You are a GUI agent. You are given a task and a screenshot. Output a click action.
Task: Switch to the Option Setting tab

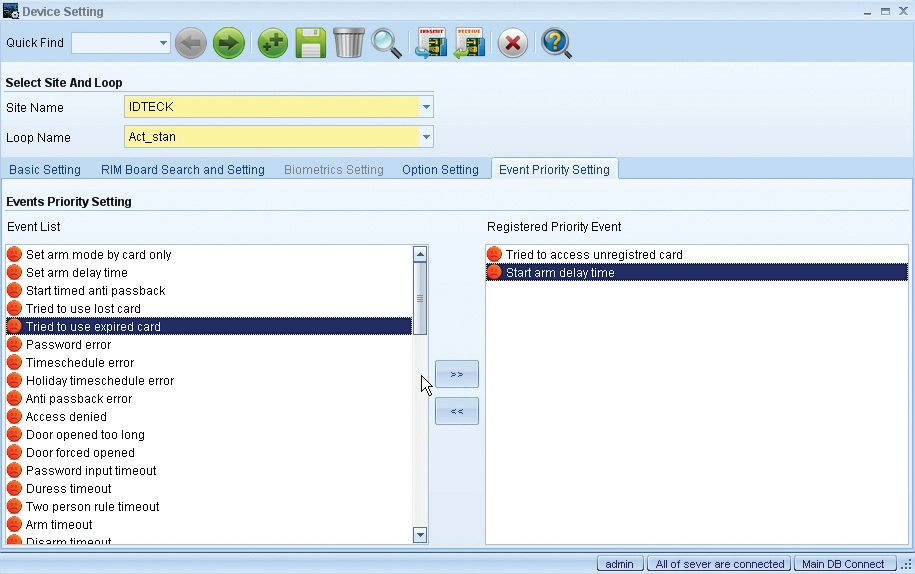(x=440, y=170)
